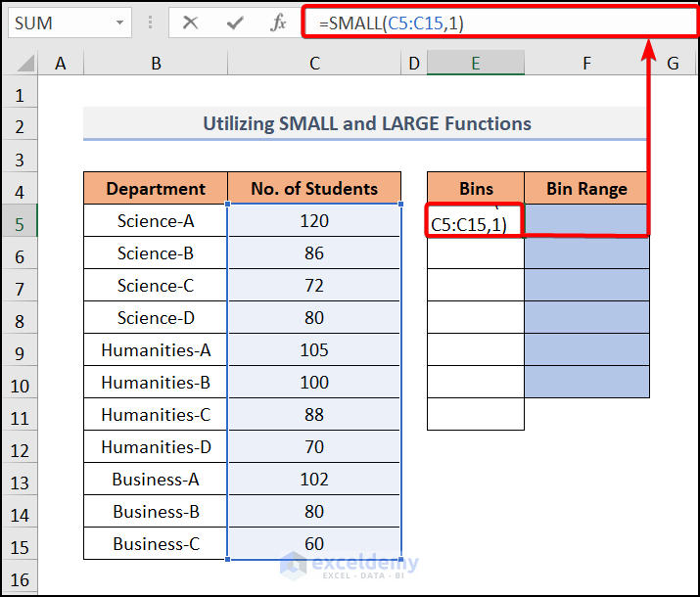Select the 'Science-B' cell

click(156, 253)
